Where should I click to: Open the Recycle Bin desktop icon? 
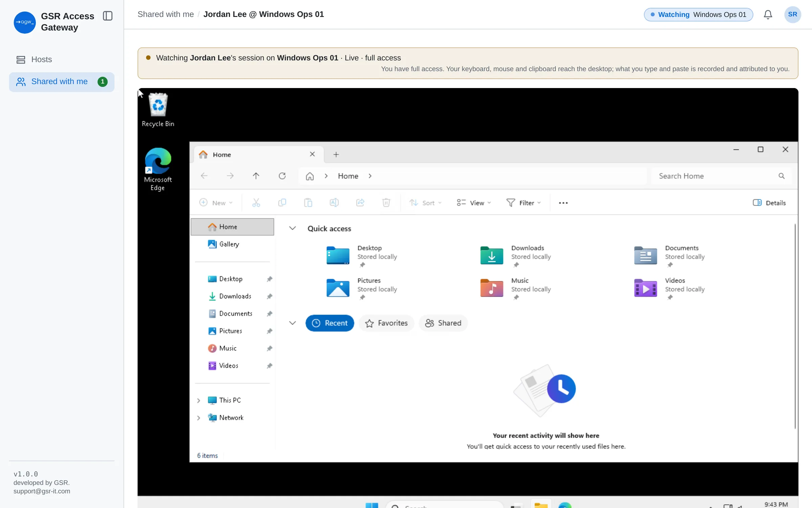tap(158, 110)
